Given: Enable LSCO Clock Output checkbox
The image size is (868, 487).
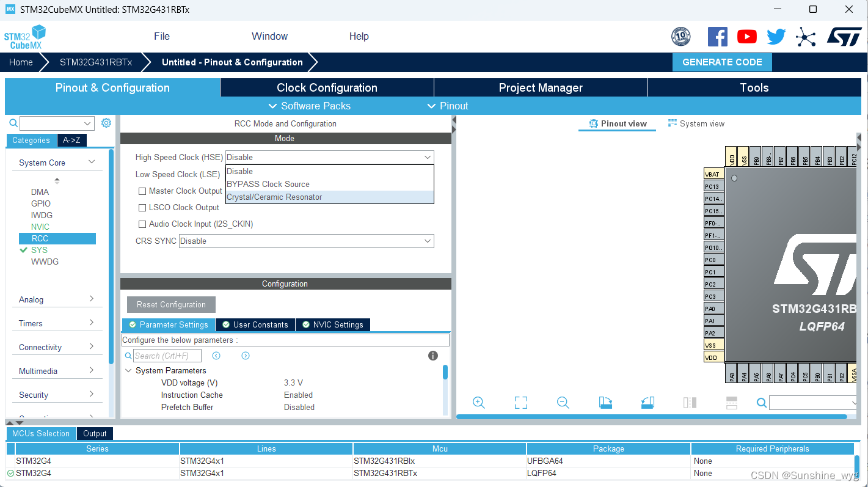Looking at the screenshot, I should tap(142, 208).
